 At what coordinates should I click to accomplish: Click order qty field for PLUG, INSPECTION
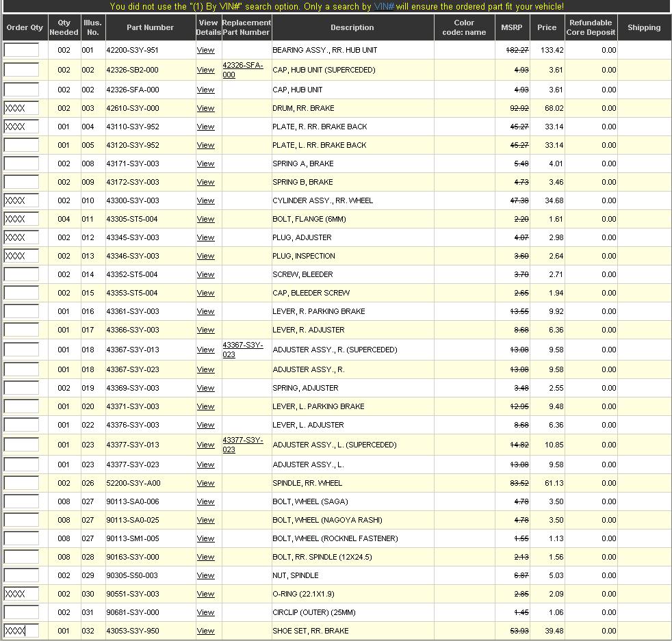[x=21, y=255]
